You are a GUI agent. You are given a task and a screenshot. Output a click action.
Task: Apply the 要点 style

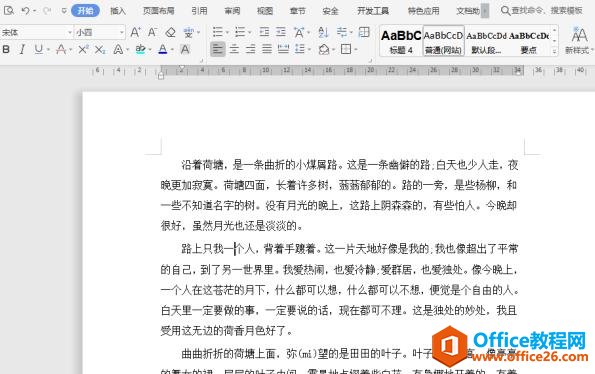coord(529,41)
